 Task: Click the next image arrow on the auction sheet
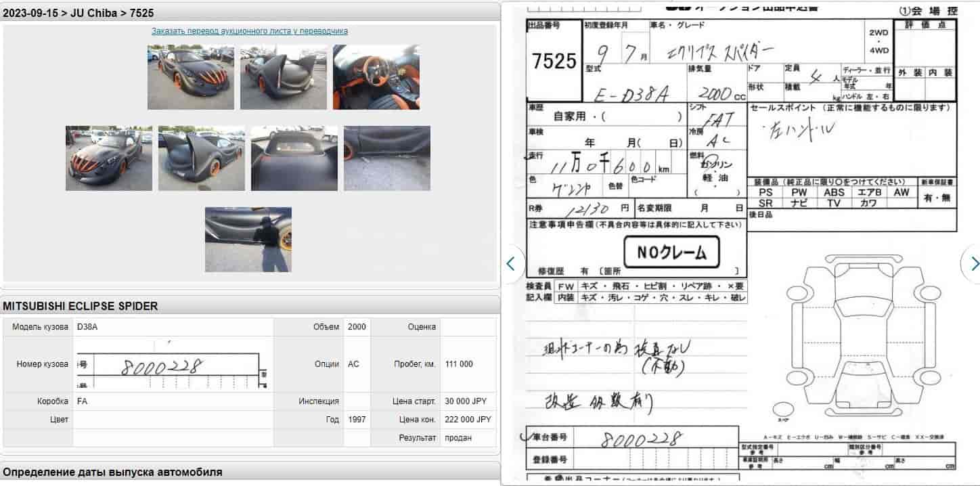pos(972,263)
